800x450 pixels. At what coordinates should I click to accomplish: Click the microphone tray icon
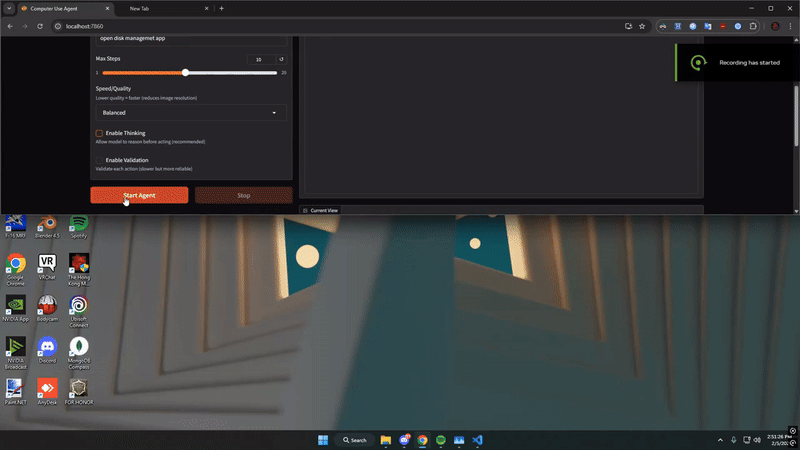pyautogui.click(x=734, y=440)
